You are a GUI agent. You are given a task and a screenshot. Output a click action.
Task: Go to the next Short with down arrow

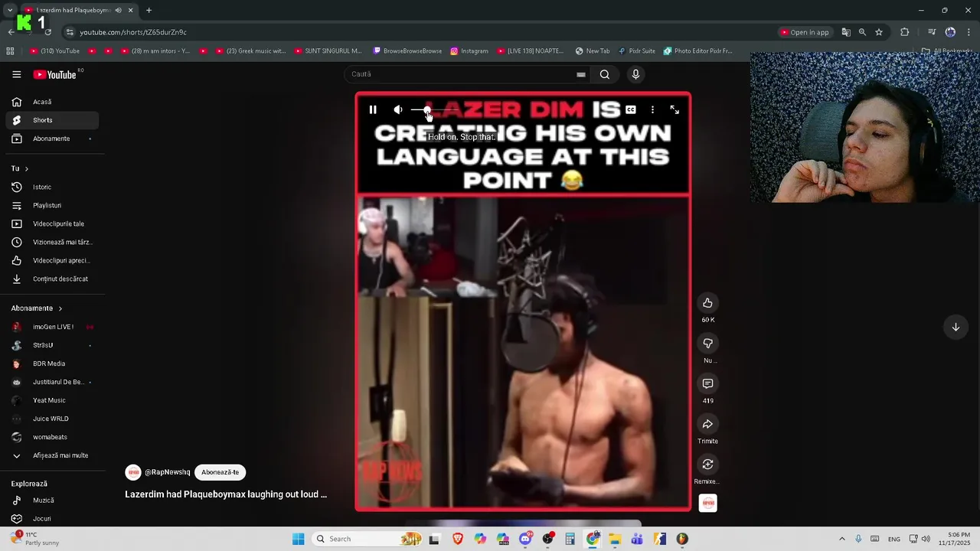tap(955, 327)
